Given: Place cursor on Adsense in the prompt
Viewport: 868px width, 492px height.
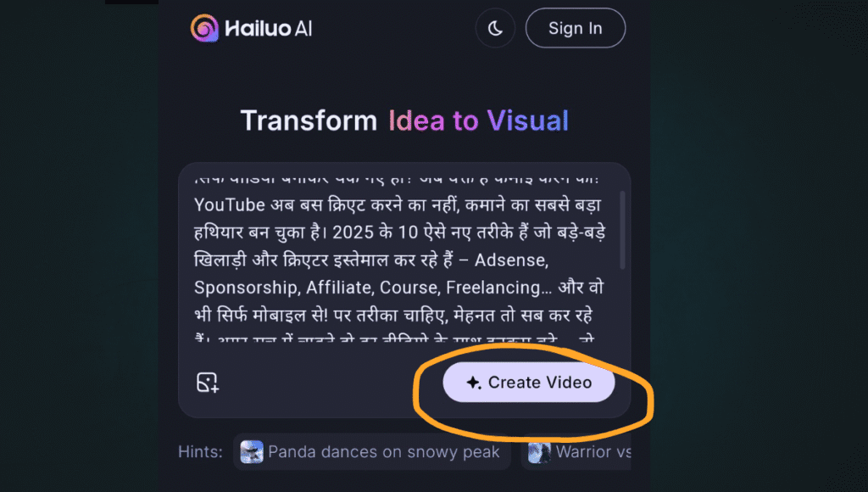Looking at the screenshot, I should (511, 260).
